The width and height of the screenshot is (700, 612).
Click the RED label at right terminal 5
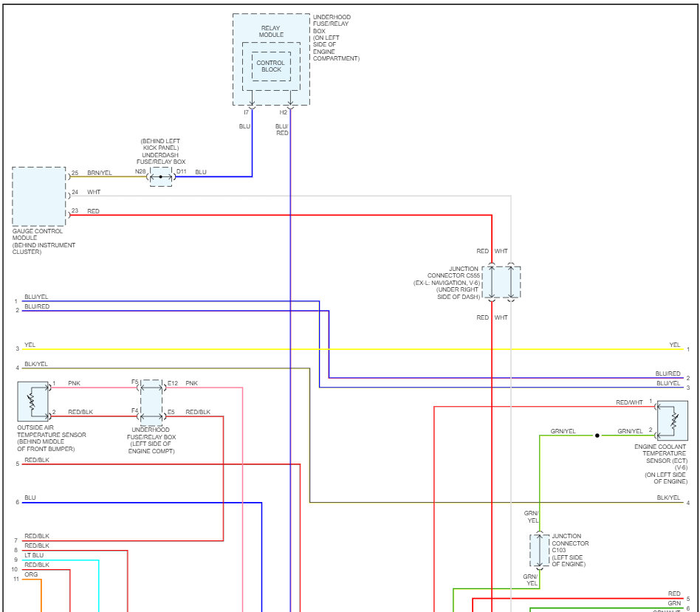[674, 594]
